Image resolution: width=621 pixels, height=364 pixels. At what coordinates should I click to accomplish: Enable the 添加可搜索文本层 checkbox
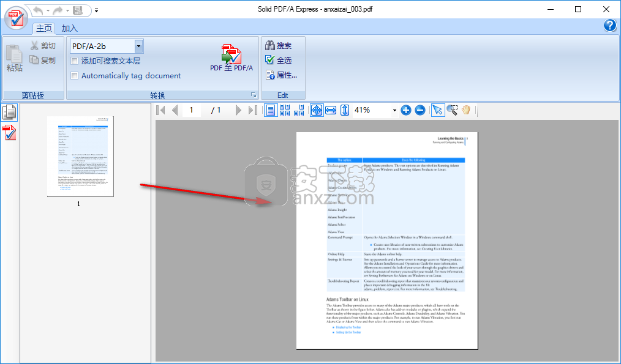(x=74, y=61)
